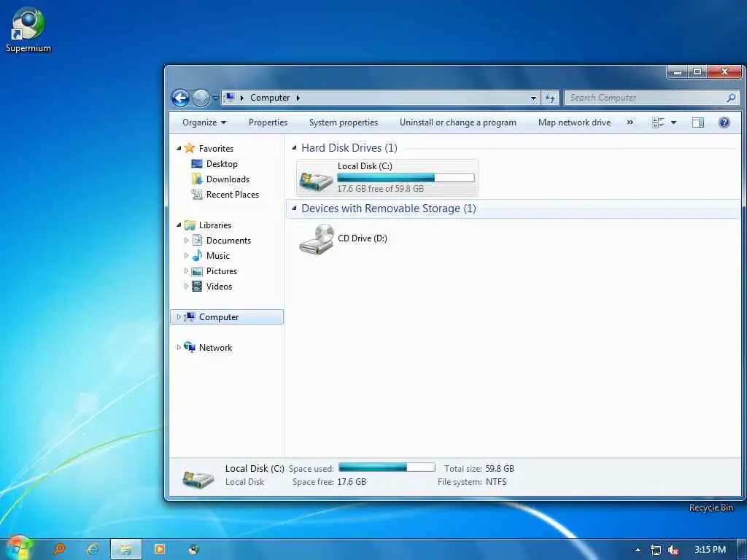The height and width of the screenshot is (560, 747).
Task: Click the Search Computer field
Action: [651, 98]
